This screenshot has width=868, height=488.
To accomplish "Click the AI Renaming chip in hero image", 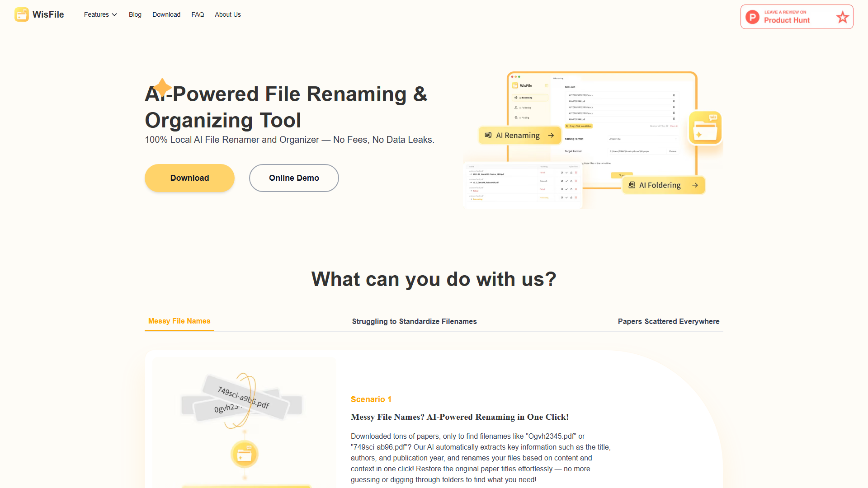I will coord(519,135).
